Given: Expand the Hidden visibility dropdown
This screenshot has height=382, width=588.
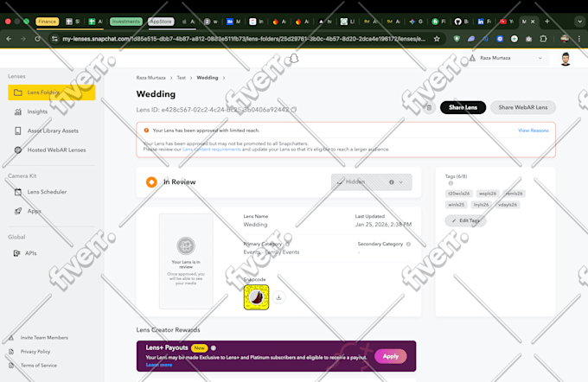Looking at the screenshot, I should (x=371, y=181).
